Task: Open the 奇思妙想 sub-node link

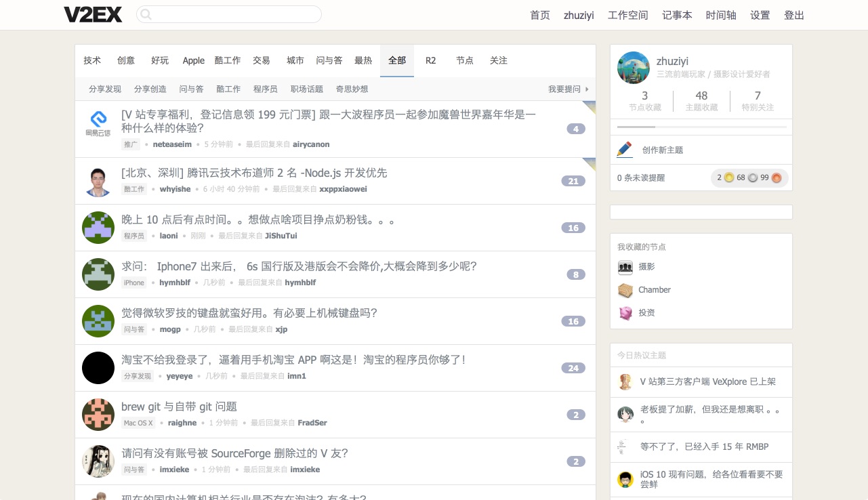Action: pyautogui.click(x=352, y=89)
